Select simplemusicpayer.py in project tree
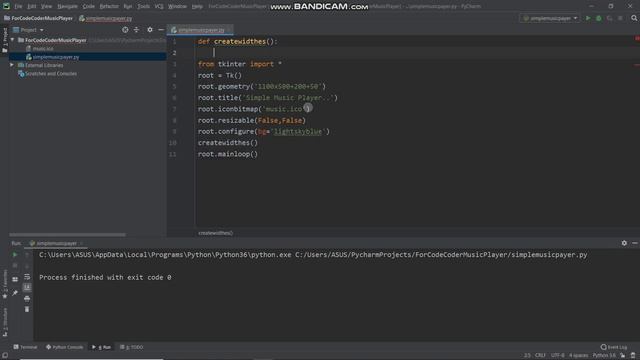The image size is (640, 360). (53, 57)
